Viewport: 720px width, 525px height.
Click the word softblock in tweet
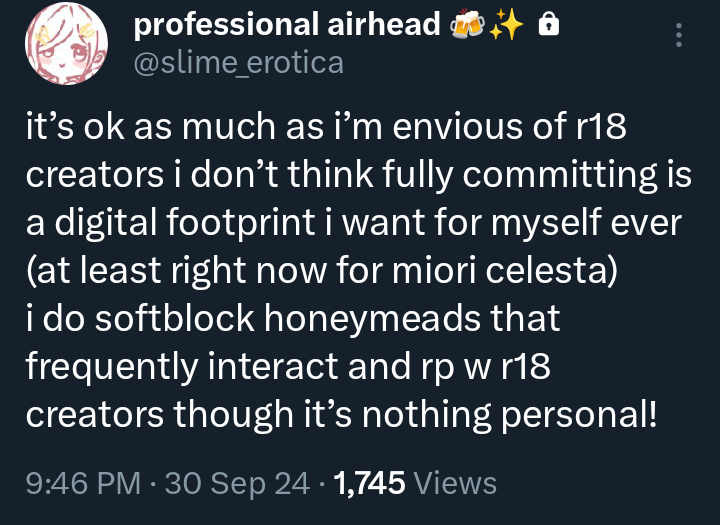175,318
